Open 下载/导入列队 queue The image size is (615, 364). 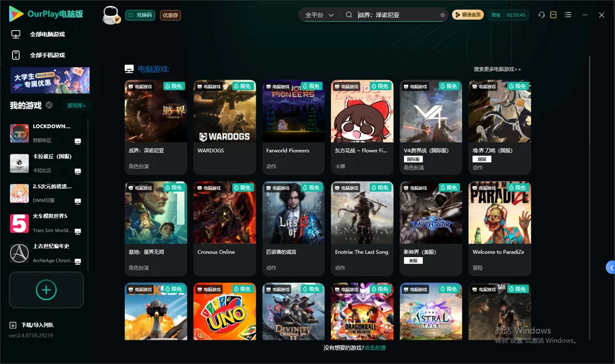click(x=38, y=325)
